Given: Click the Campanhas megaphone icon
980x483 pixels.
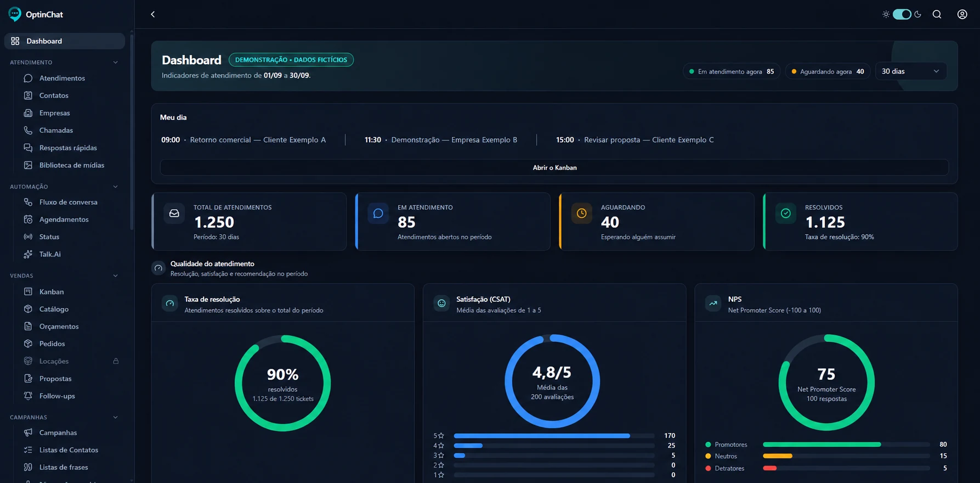Looking at the screenshot, I should pos(28,433).
